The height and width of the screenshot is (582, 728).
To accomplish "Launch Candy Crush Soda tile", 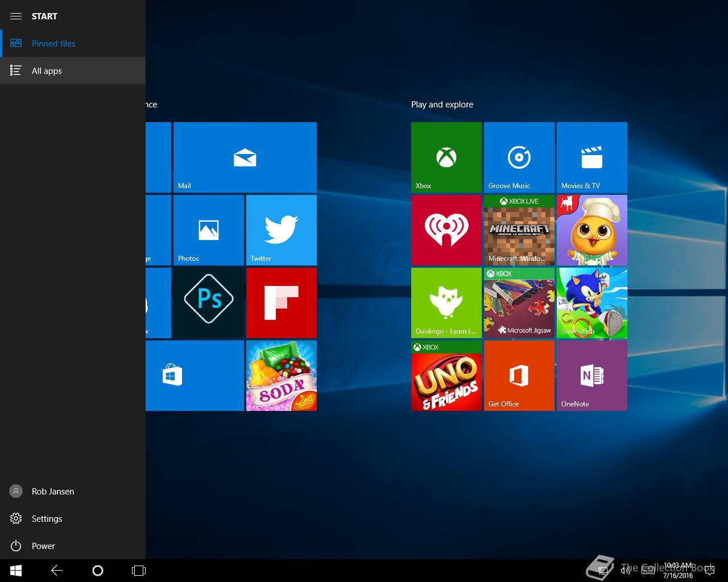I will click(x=282, y=376).
